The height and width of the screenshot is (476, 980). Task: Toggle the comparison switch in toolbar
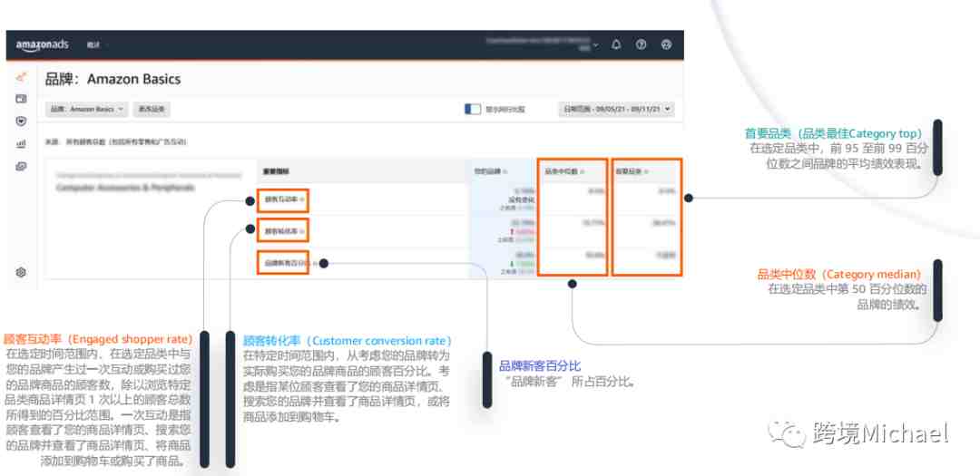pyautogui.click(x=473, y=110)
